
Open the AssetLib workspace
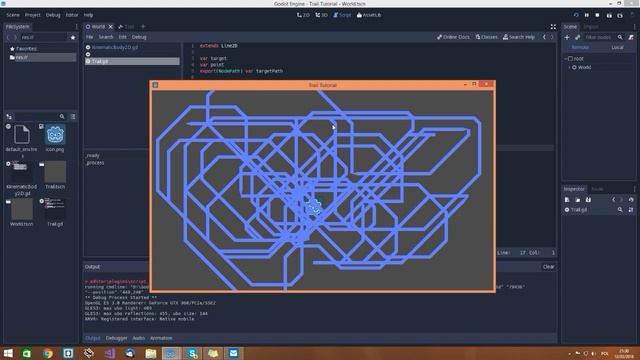[x=369, y=15]
